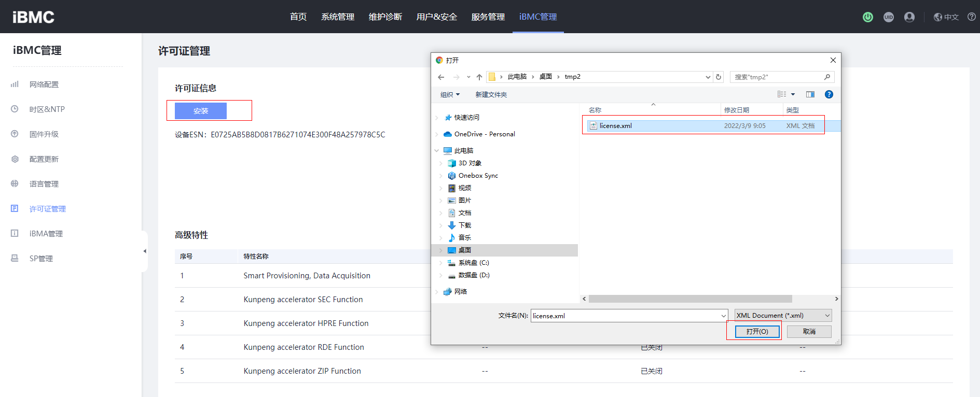The width and height of the screenshot is (980, 397).
Task: Open the view options dropdown arrow
Action: [793, 94]
